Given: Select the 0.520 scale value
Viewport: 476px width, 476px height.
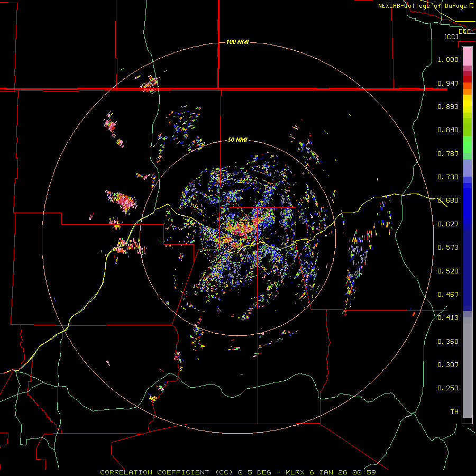Looking at the screenshot, I should pos(448,271).
